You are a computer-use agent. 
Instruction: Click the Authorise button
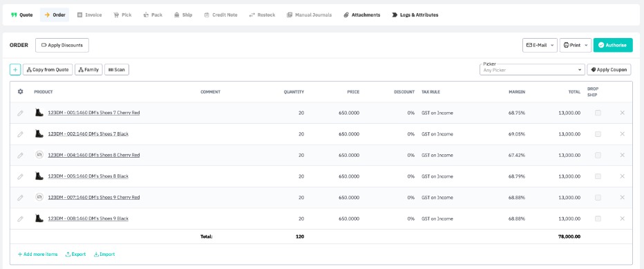tap(613, 45)
